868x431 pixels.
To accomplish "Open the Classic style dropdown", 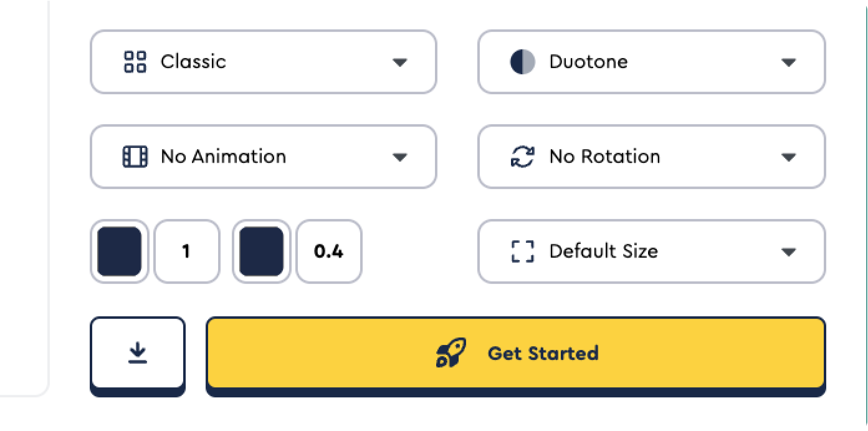I will point(399,62).
